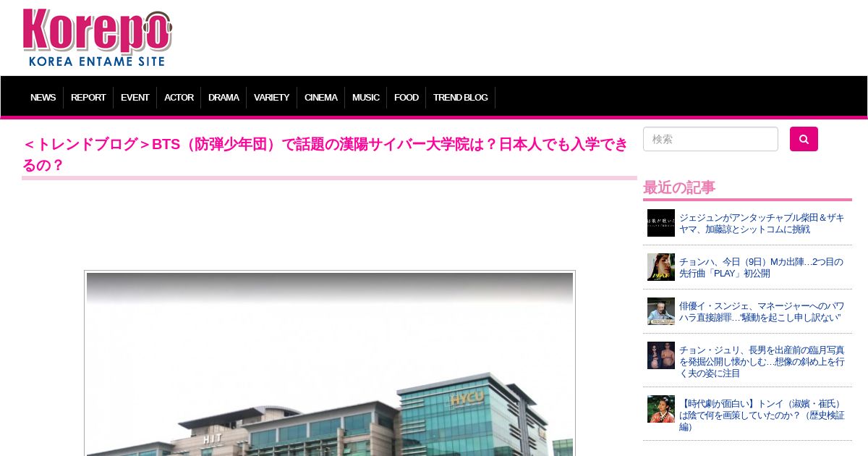This screenshot has height=456, width=868.
Task: Select VARIETY in the navigation bar
Action: coord(271,97)
